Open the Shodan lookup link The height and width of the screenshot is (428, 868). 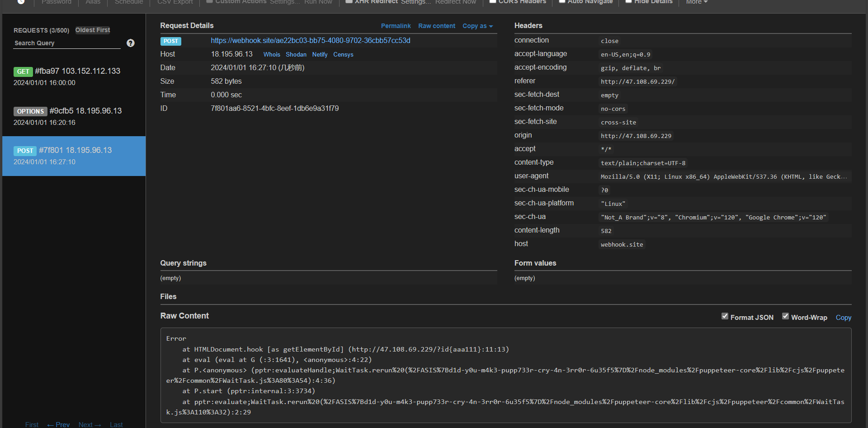click(x=296, y=54)
